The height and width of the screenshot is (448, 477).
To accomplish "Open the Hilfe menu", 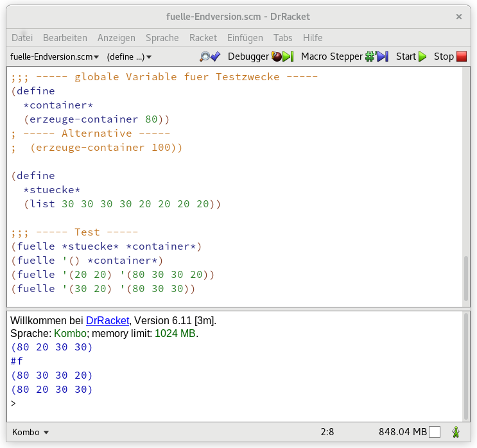I will 313,38.
